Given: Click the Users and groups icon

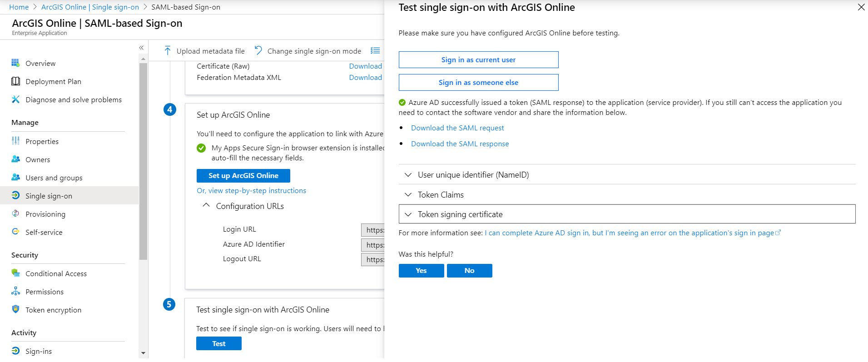Looking at the screenshot, I should 15,177.
